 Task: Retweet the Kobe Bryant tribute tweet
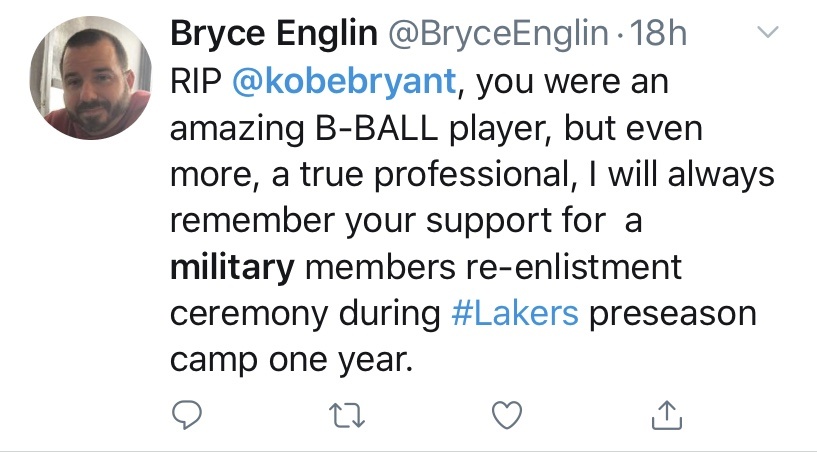tap(347, 412)
